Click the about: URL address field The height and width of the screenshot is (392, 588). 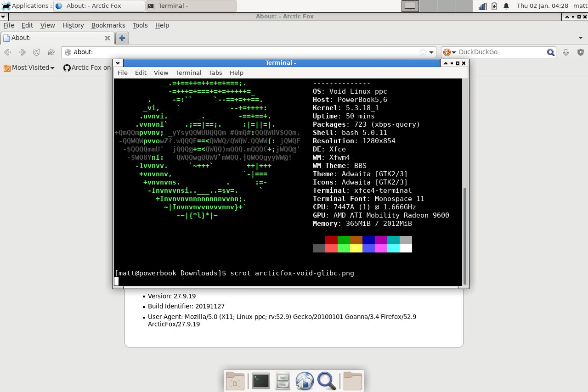tap(249, 52)
